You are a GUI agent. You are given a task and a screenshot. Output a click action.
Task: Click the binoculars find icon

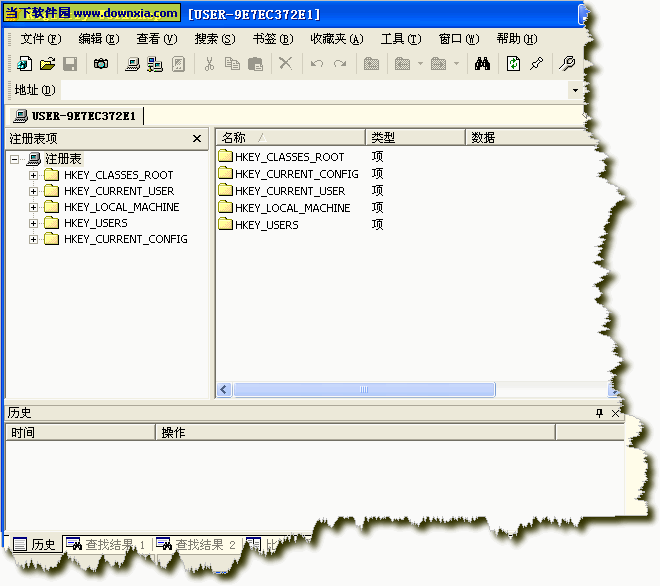tap(482, 64)
